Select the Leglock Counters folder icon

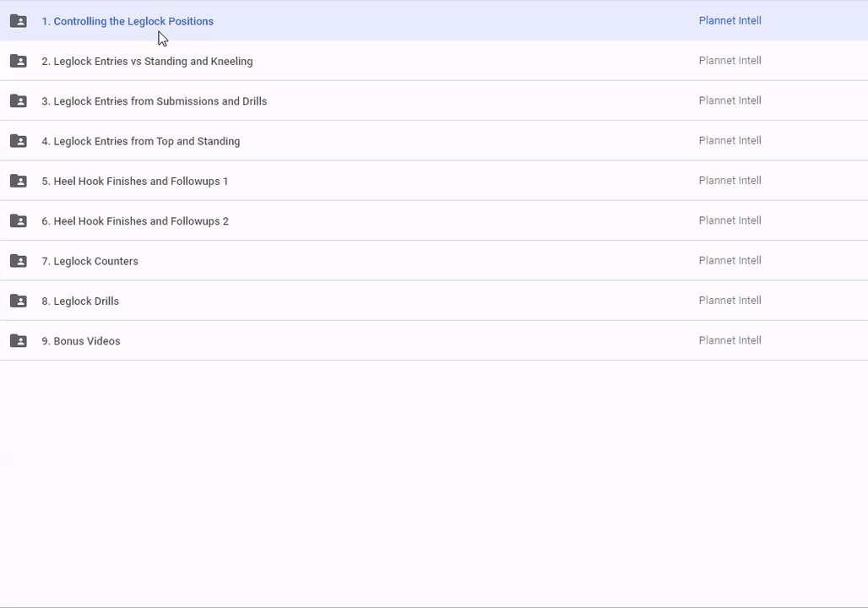(x=19, y=261)
